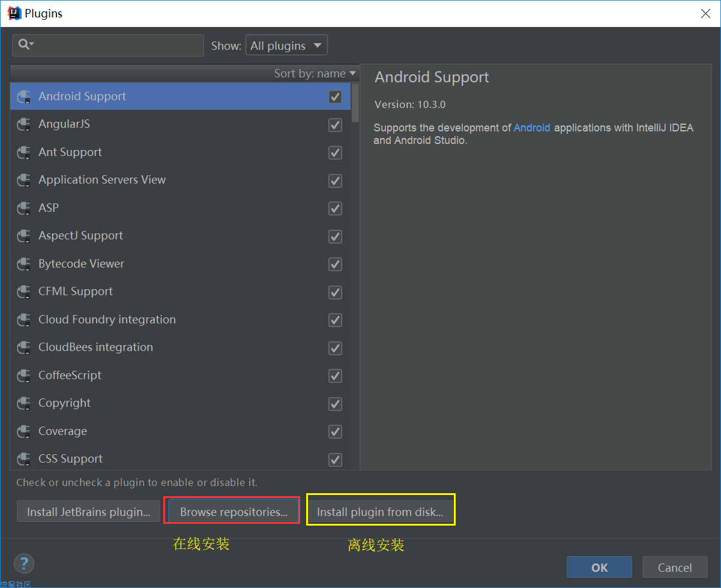Toggle the AspectJ Support checkbox
721x588 pixels.
click(x=335, y=236)
